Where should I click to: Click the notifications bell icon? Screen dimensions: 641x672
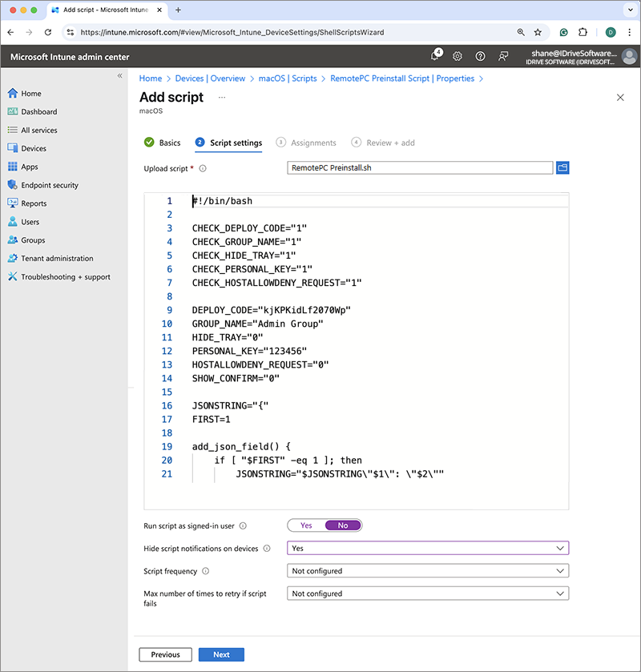click(x=435, y=56)
